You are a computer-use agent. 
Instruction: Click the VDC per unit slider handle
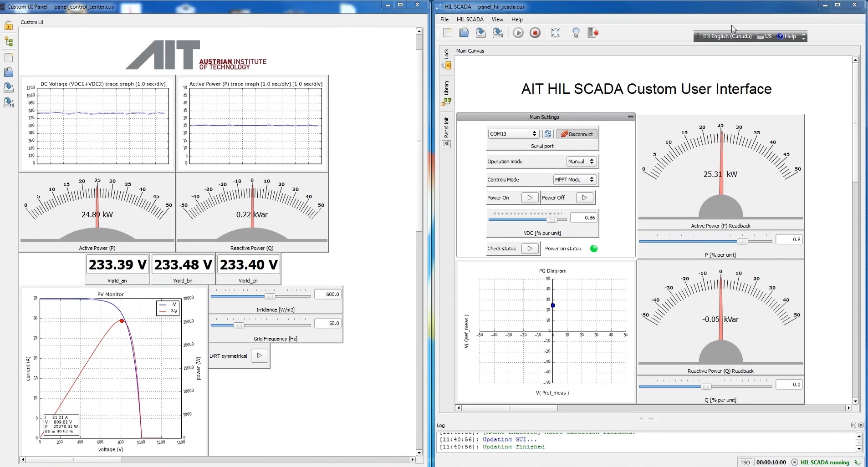click(552, 220)
